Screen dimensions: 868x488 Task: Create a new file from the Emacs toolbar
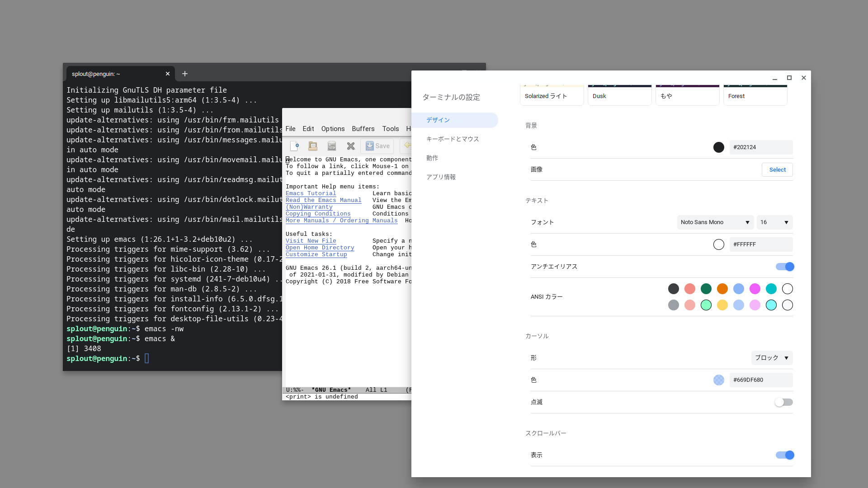pos(295,146)
